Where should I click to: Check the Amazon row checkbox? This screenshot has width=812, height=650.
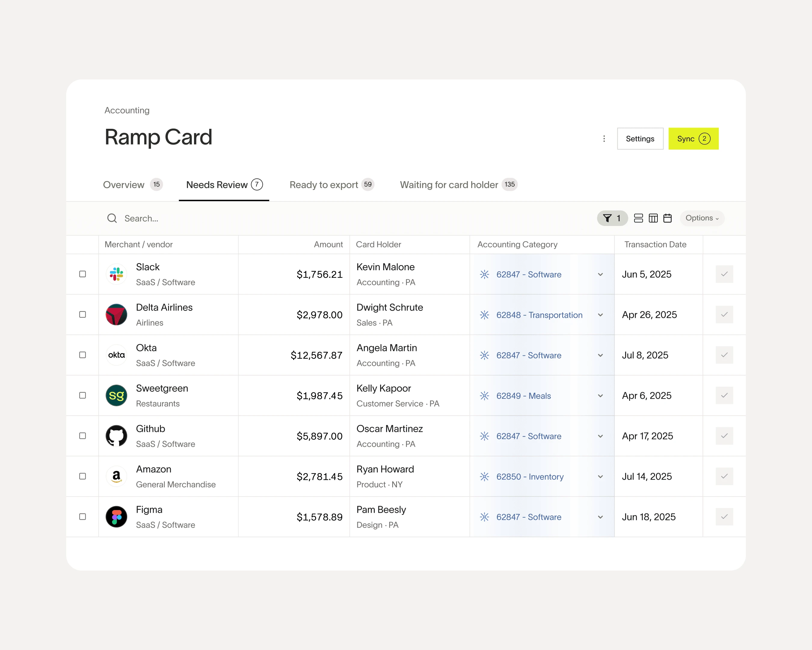(x=82, y=476)
